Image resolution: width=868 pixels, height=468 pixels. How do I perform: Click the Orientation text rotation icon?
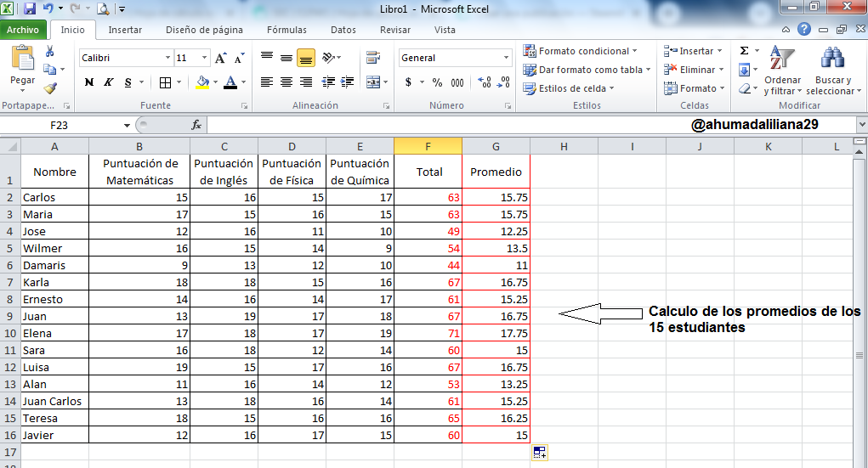tap(329, 58)
